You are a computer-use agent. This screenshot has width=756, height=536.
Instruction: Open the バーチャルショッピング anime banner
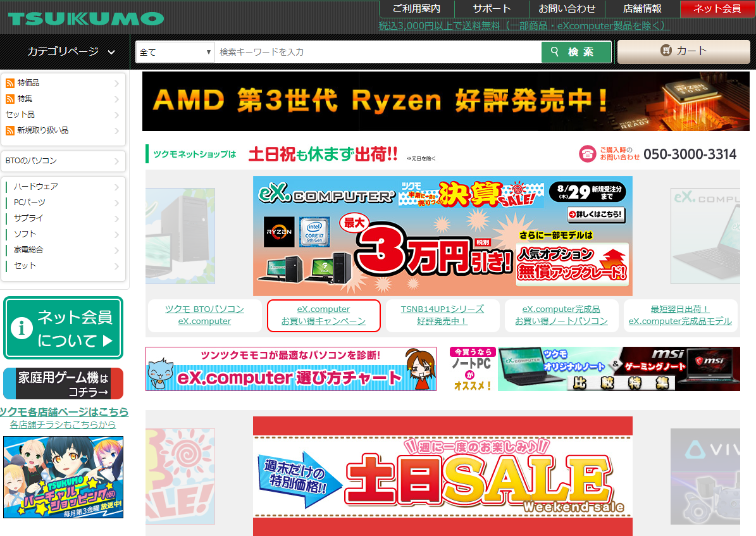(x=63, y=477)
